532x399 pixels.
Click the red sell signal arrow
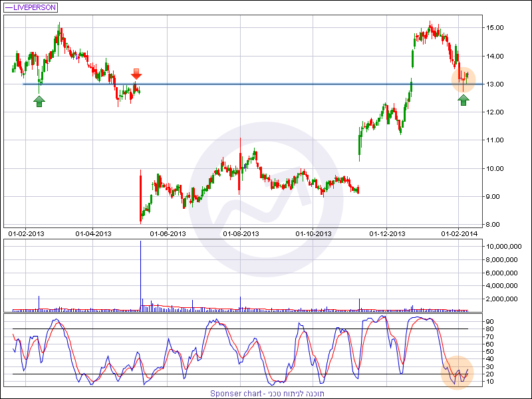coord(136,74)
